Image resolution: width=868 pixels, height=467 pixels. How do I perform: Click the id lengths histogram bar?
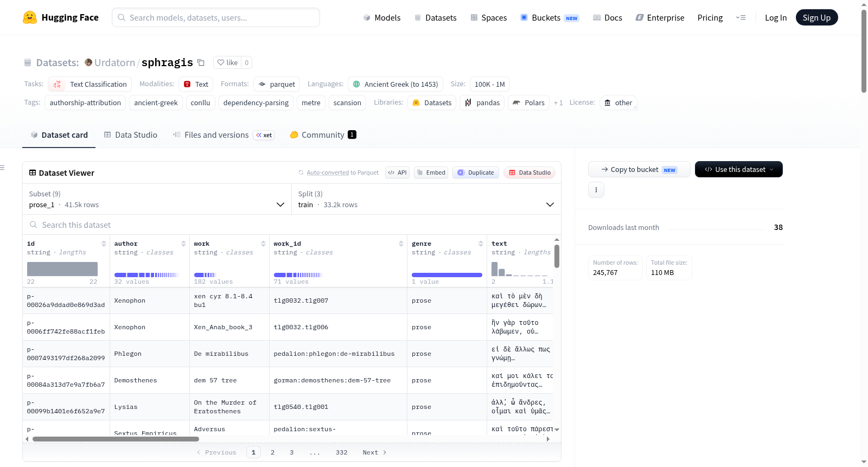click(62, 269)
